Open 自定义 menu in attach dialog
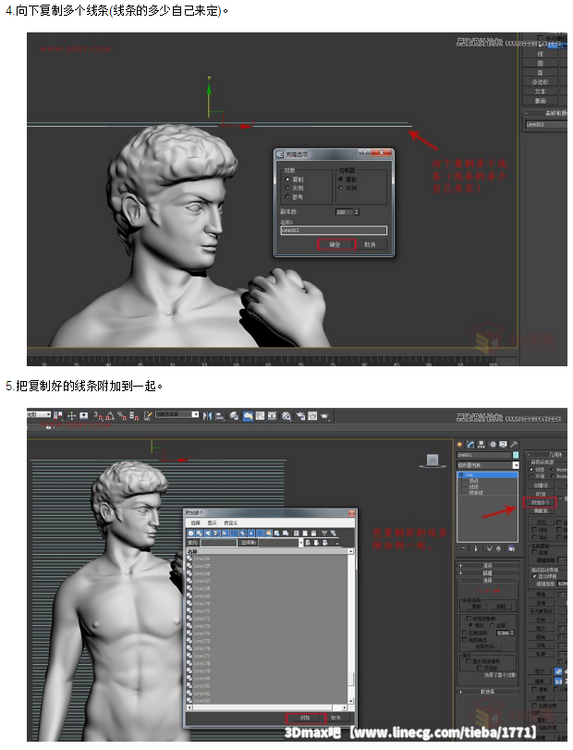Image resolution: width=573 pixels, height=750 pixels. click(231, 523)
